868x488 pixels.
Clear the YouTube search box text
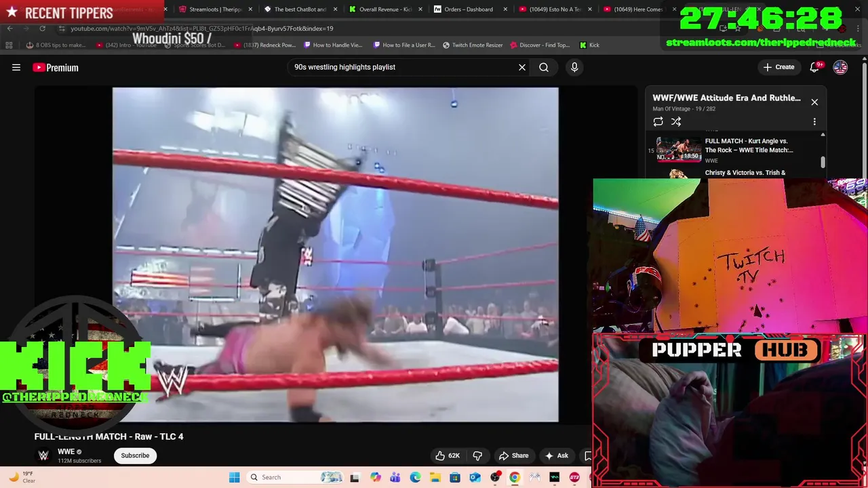[522, 67]
